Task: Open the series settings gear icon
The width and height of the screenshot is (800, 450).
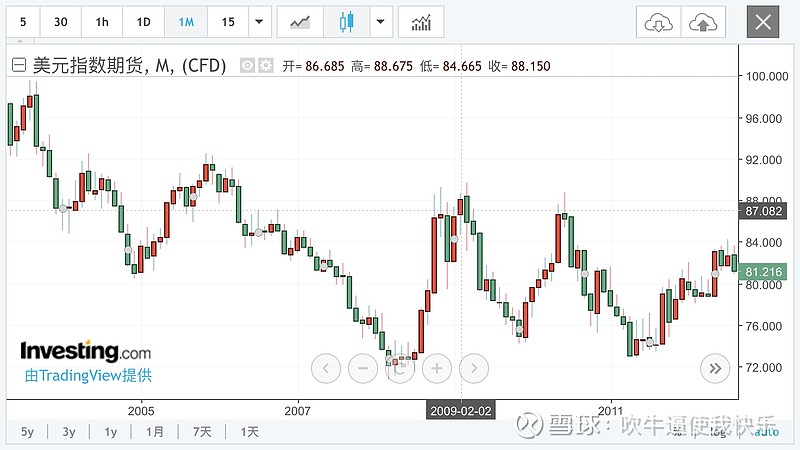Action: [x=265, y=66]
